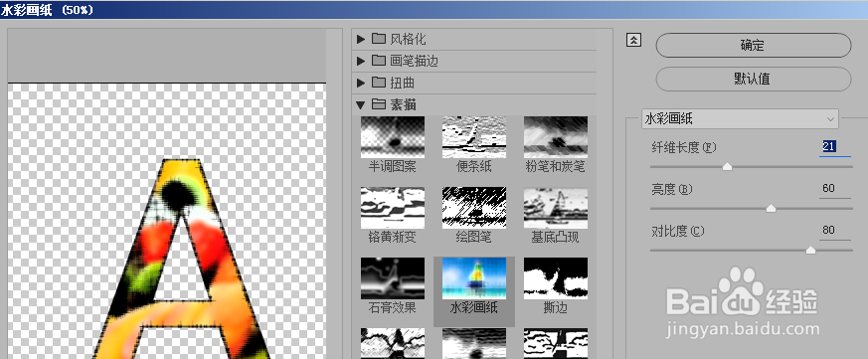Select the 半调图案 filter thumbnail
868x359 pixels.
coord(393,137)
